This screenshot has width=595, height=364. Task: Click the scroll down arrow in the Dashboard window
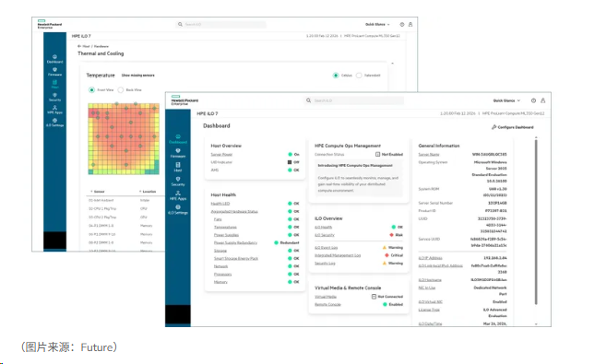point(536,324)
